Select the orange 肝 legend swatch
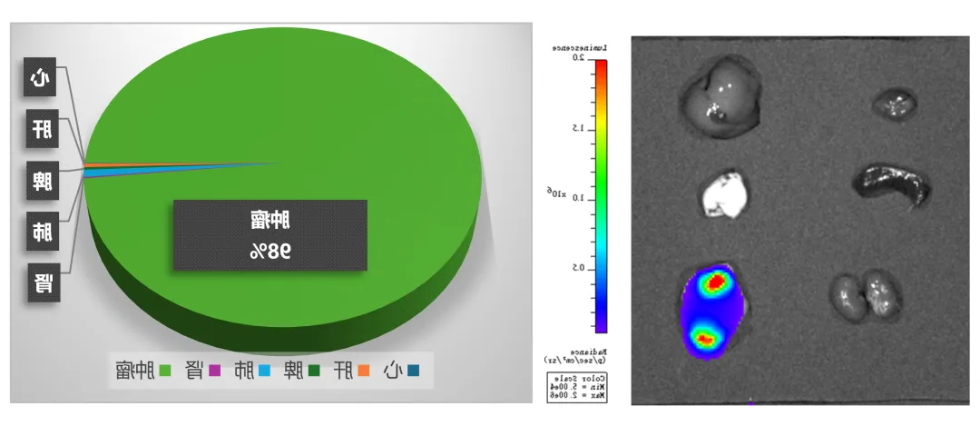Viewport: 980px width, 426px height. (364, 371)
